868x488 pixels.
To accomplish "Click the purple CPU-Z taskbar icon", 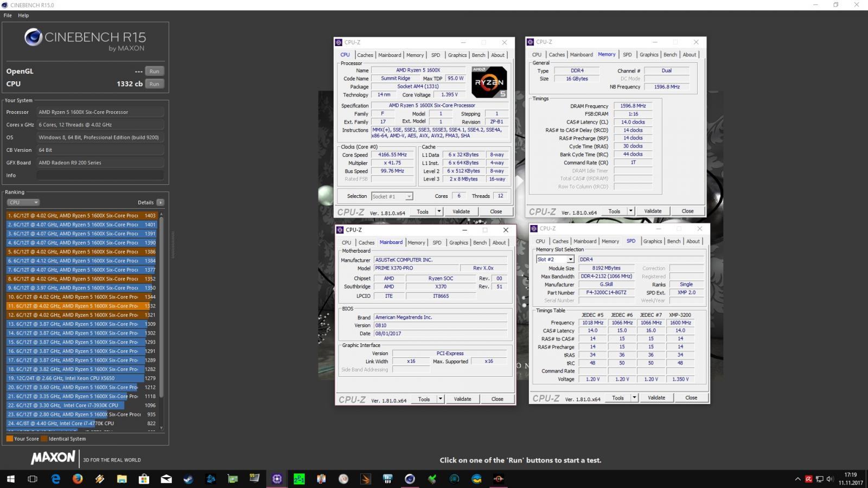I will pyautogui.click(x=277, y=479).
